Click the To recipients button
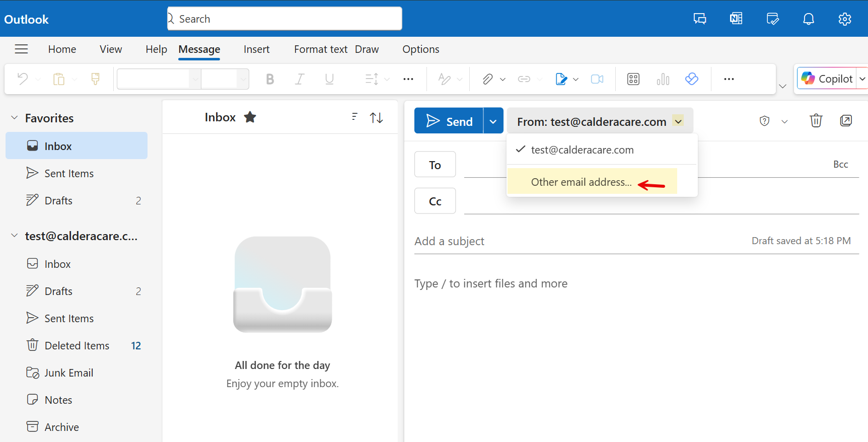The image size is (868, 442). [x=435, y=165]
